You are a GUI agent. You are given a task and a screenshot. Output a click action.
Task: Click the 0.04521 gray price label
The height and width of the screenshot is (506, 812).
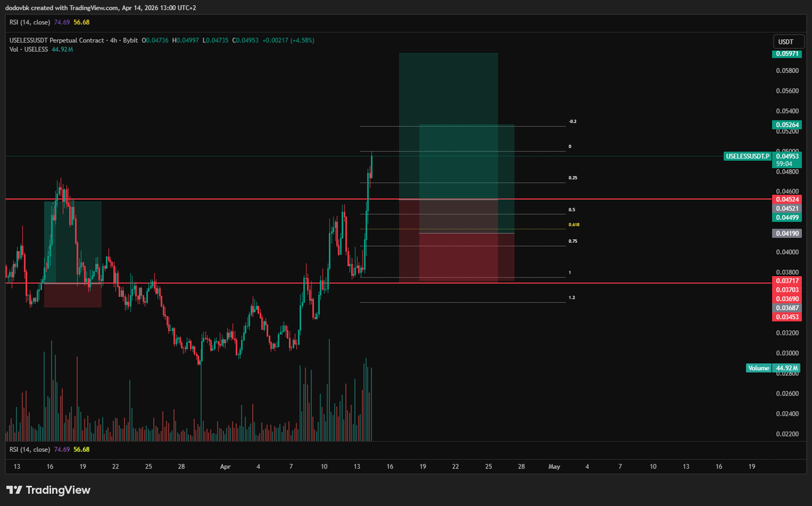tap(786, 208)
